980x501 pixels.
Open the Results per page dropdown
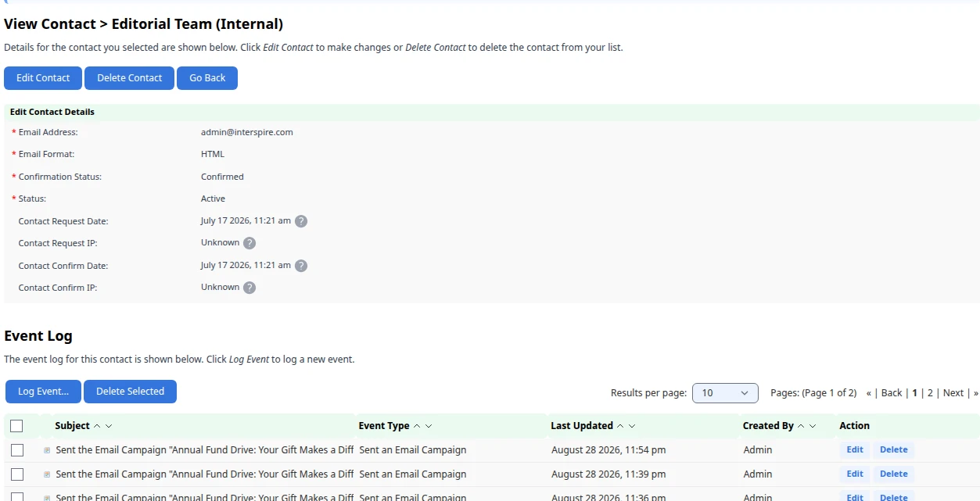(725, 393)
